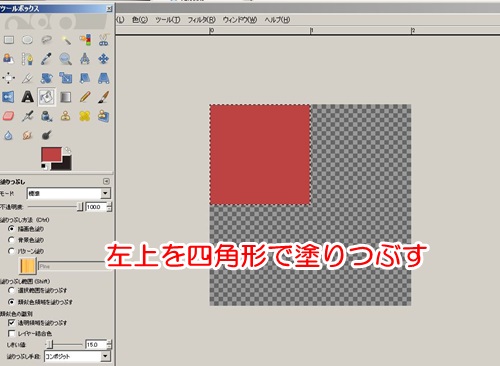Select the Zoom magnifier tool
Image resolution: width=500 pixels, height=366 pixels.
point(66,59)
